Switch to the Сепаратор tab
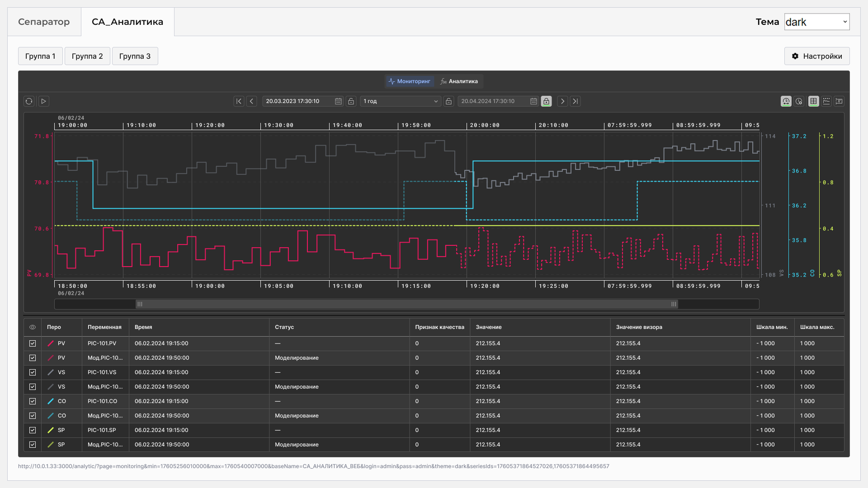Viewport: 868px width, 488px height. click(44, 22)
